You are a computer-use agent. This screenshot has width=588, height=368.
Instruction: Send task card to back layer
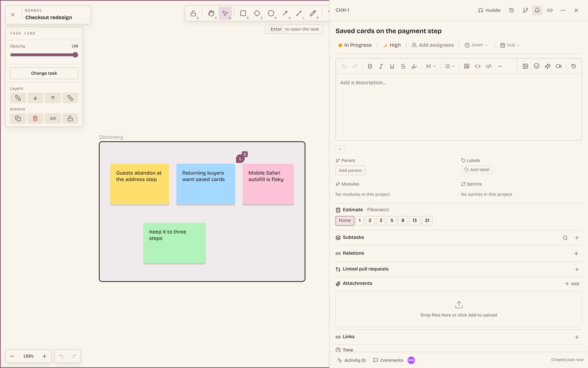pos(18,98)
